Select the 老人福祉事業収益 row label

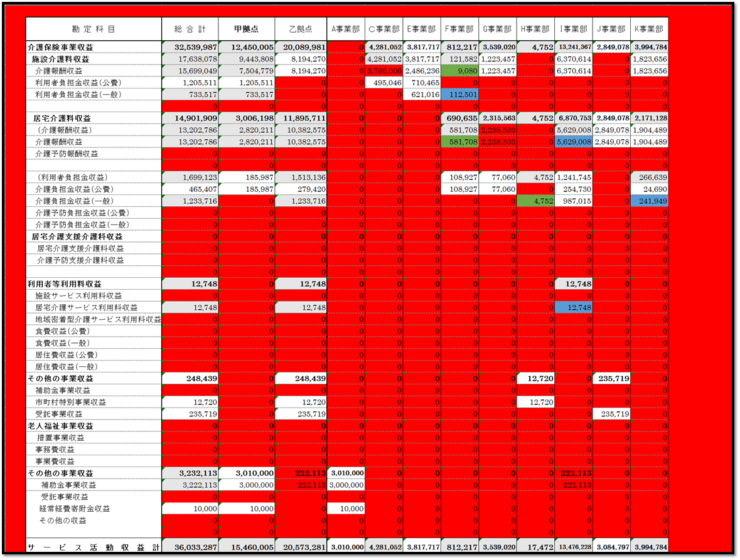pyautogui.click(x=60, y=426)
